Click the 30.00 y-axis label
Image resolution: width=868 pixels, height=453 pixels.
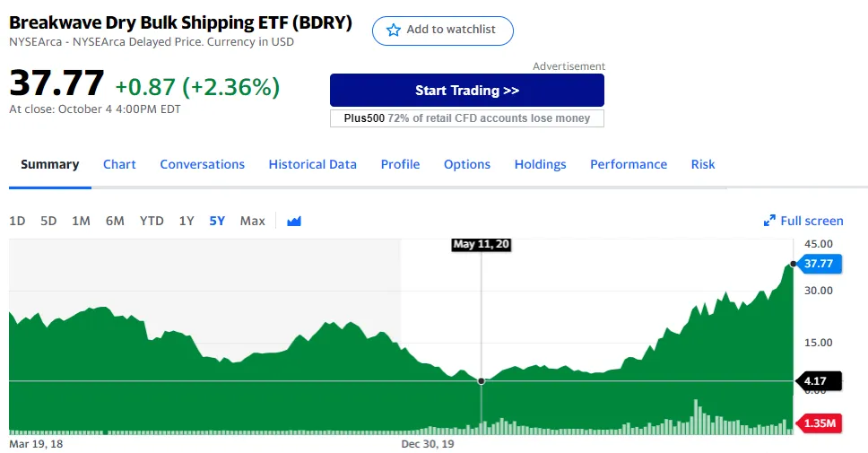tap(818, 291)
